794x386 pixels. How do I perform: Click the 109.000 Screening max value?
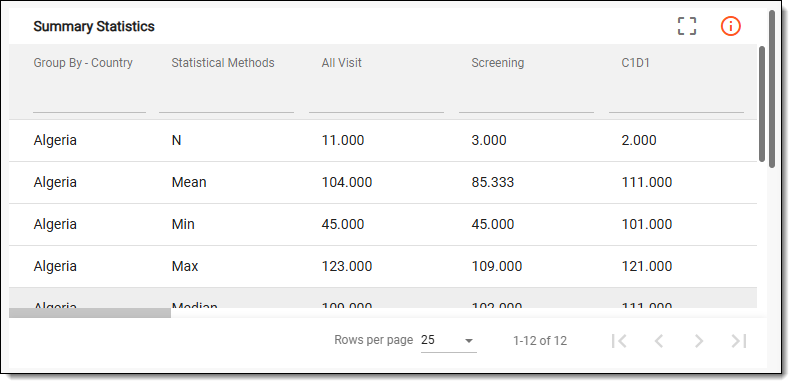click(x=497, y=266)
